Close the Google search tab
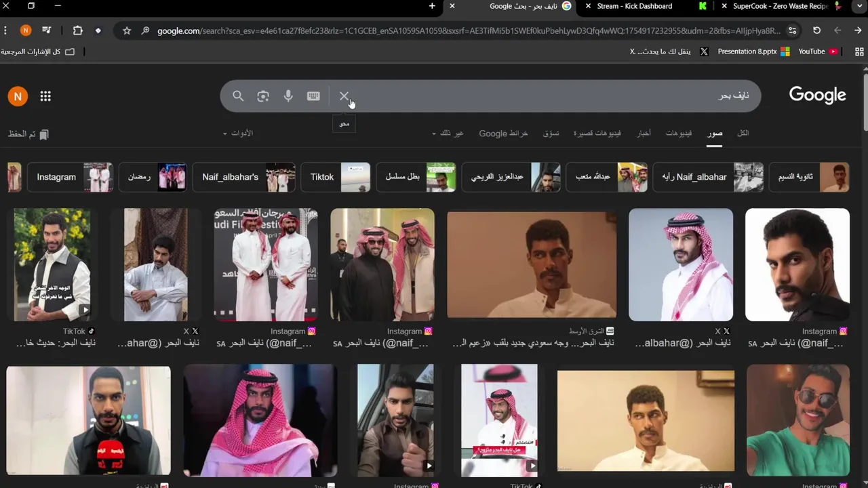The width and height of the screenshot is (868, 488). 452,6
